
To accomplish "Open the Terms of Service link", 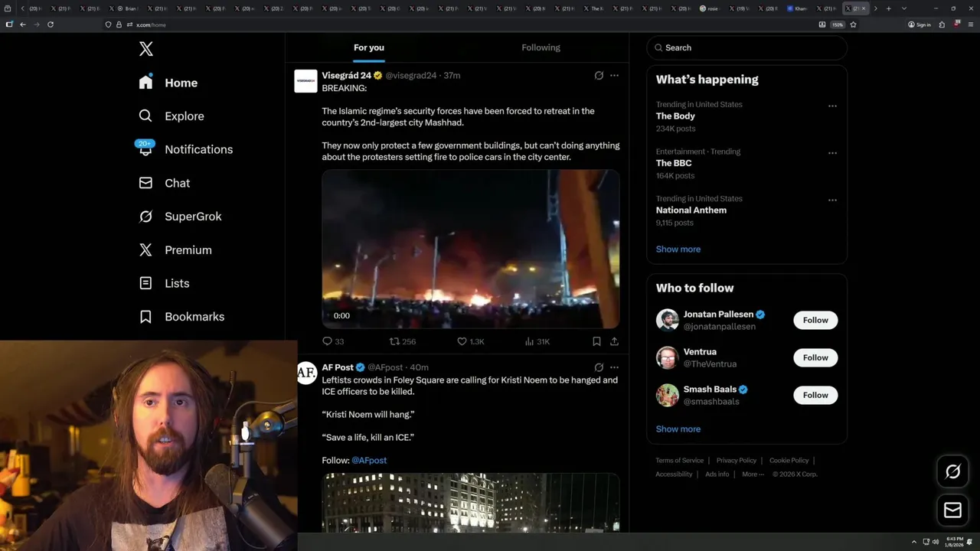I will [x=679, y=461].
